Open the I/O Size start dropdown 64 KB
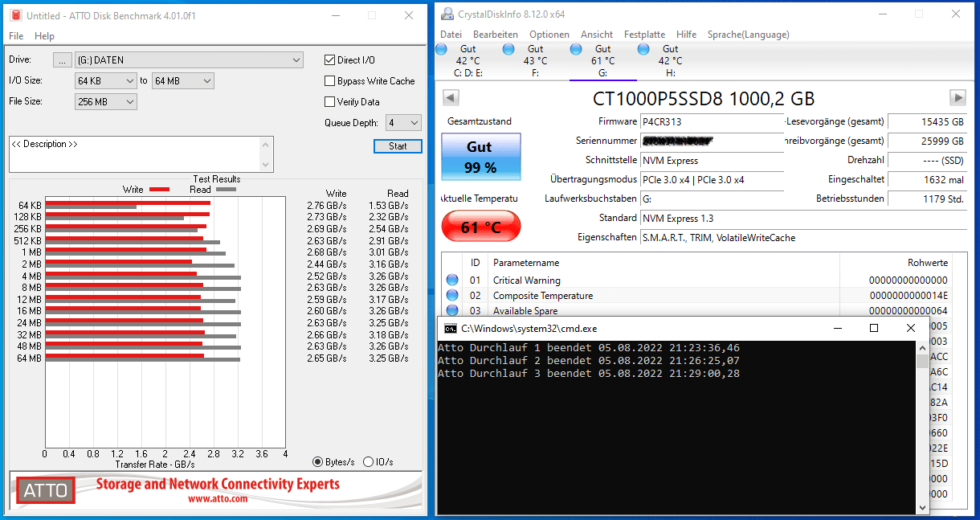This screenshot has width=980, height=520. click(x=106, y=81)
